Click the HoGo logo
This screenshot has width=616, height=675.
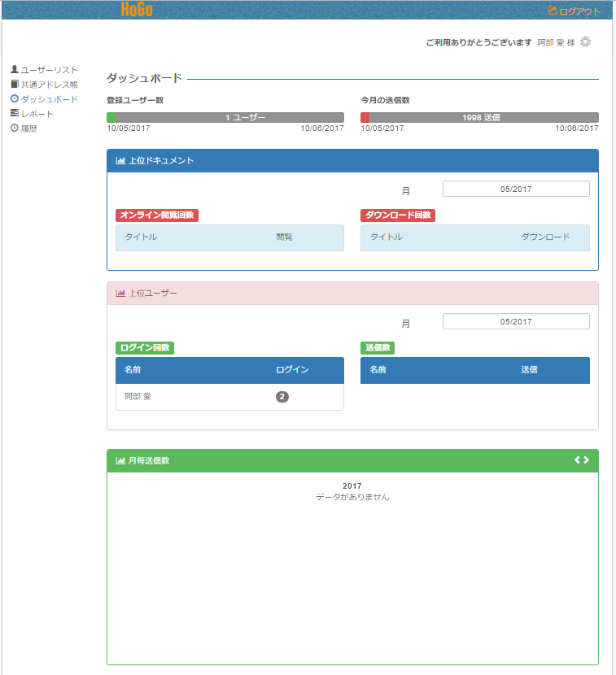[x=137, y=10]
